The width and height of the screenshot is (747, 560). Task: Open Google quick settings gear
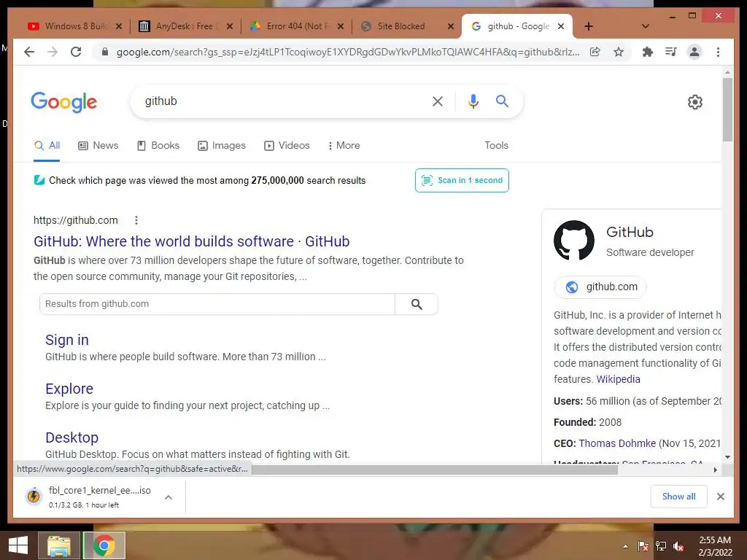point(695,102)
